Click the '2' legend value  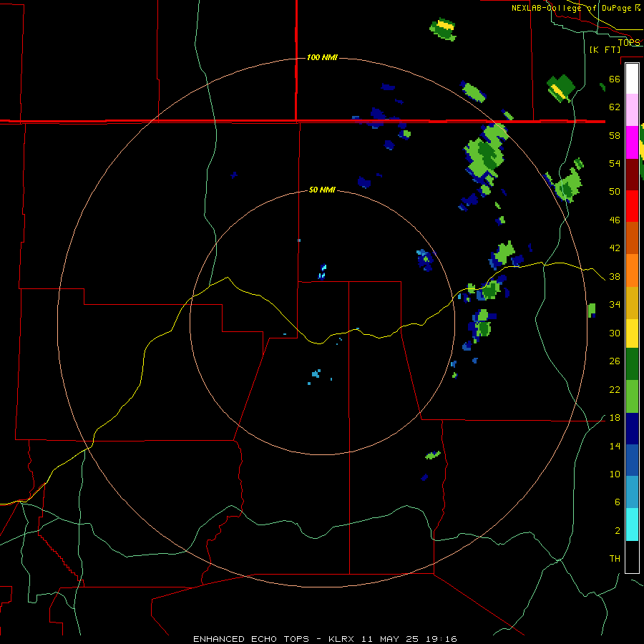pos(617,531)
